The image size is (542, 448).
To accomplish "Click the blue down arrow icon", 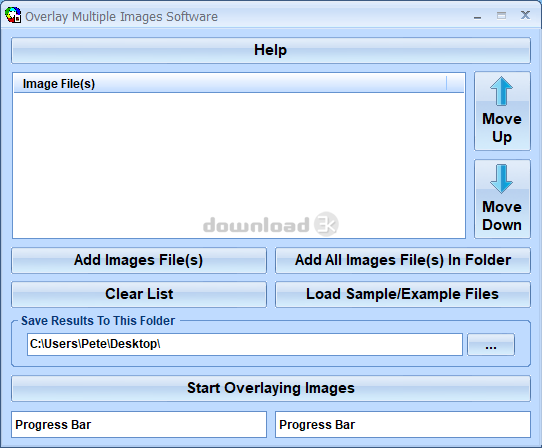I will tap(501, 179).
